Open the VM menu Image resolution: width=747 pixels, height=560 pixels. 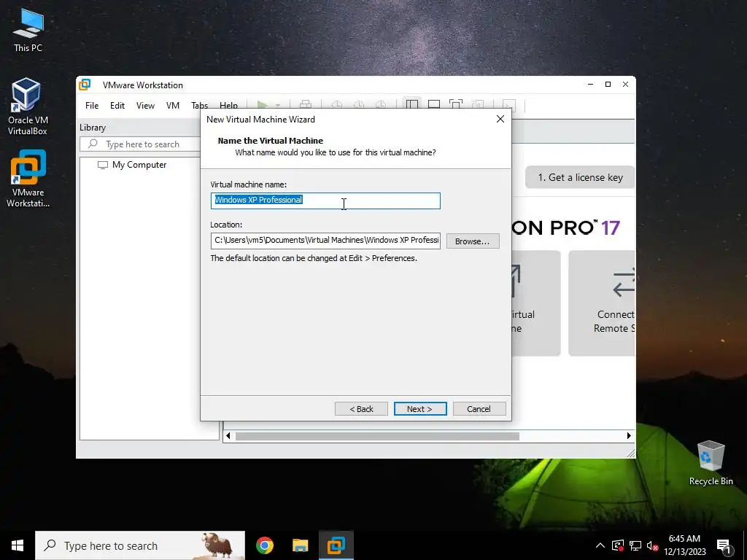(172, 106)
